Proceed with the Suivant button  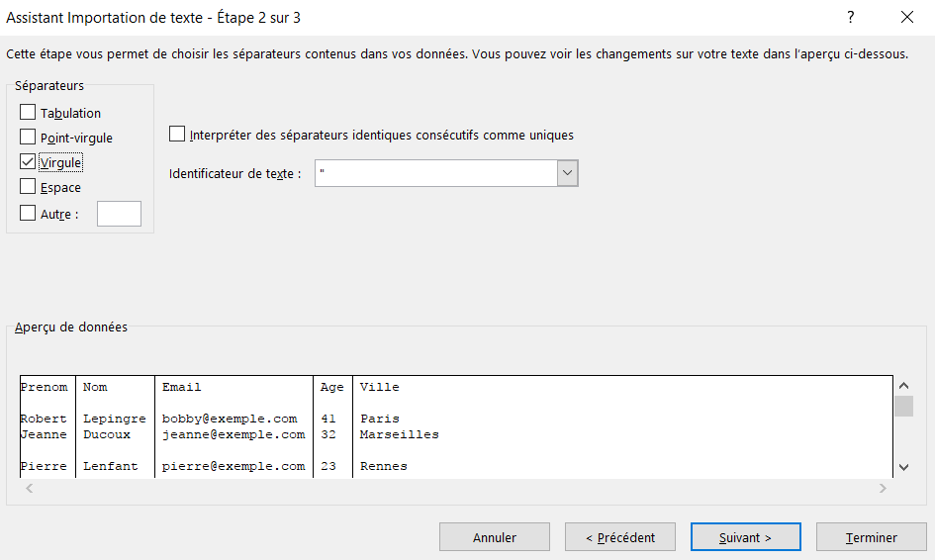(x=745, y=537)
